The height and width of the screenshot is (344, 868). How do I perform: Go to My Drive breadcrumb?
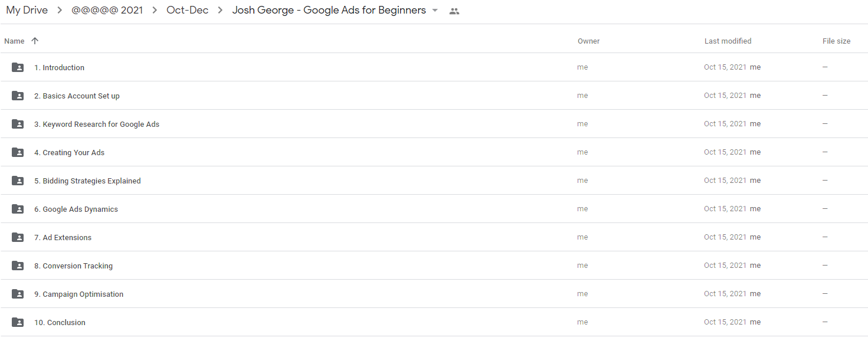pos(27,10)
